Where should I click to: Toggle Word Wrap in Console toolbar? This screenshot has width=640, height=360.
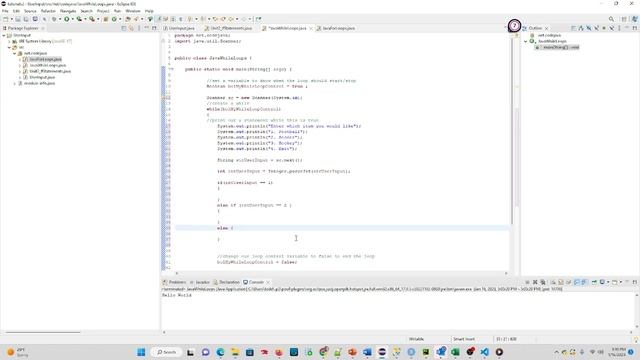[x=569, y=282]
